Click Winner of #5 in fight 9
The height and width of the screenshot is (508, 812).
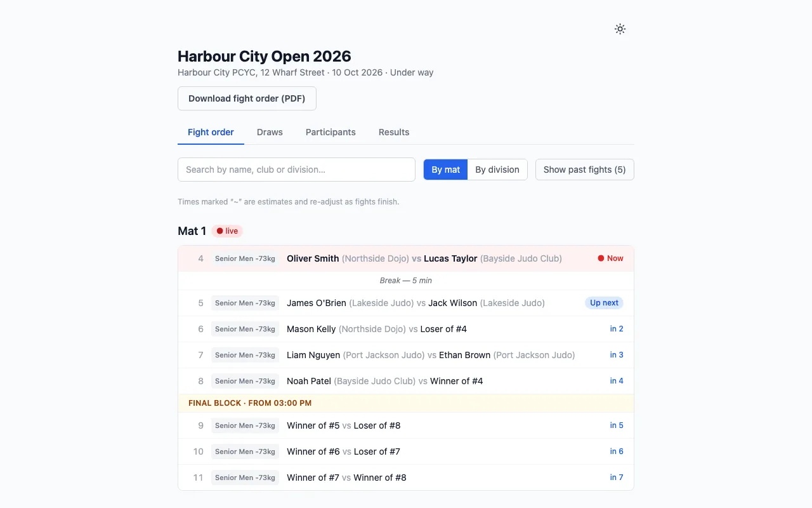(313, 425)
